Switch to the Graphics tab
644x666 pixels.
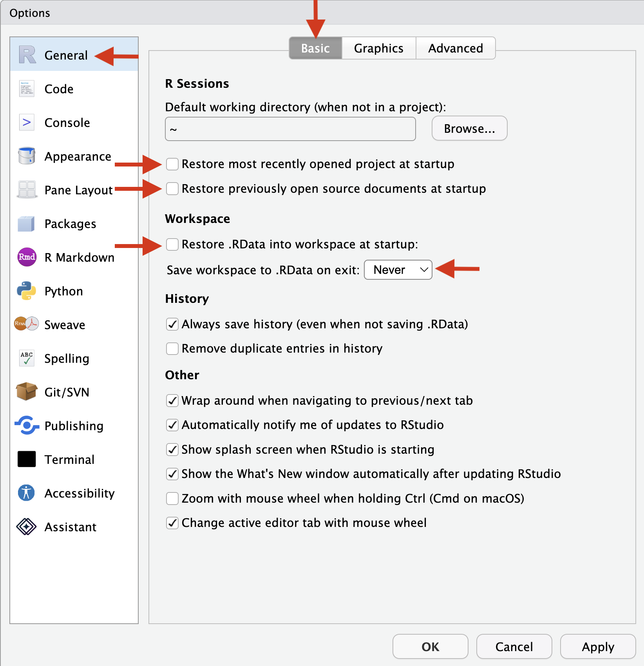pos(379,48)
